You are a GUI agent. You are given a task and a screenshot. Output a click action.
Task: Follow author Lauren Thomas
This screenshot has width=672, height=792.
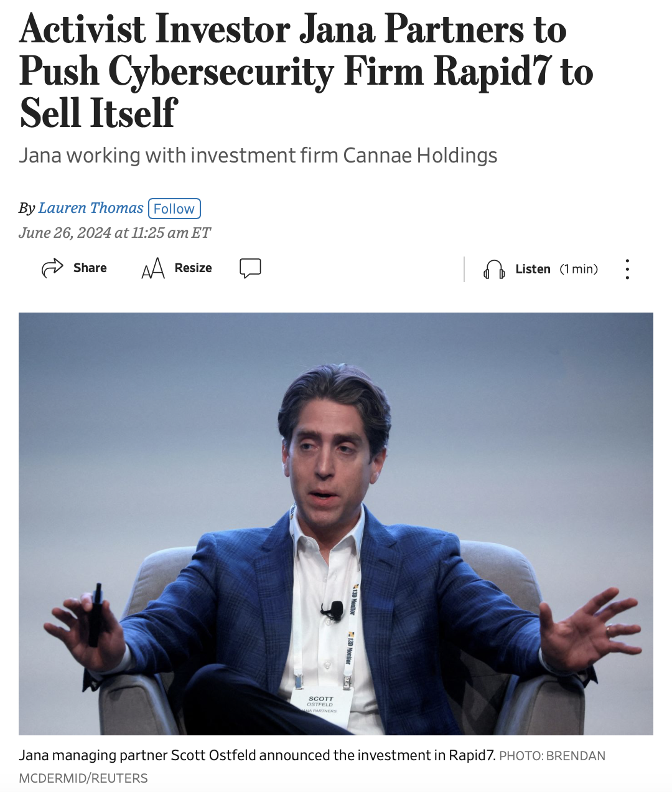(174, 209)
